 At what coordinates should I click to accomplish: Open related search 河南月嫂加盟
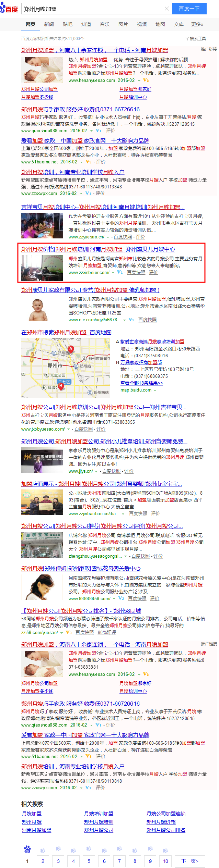pos(36,830)
